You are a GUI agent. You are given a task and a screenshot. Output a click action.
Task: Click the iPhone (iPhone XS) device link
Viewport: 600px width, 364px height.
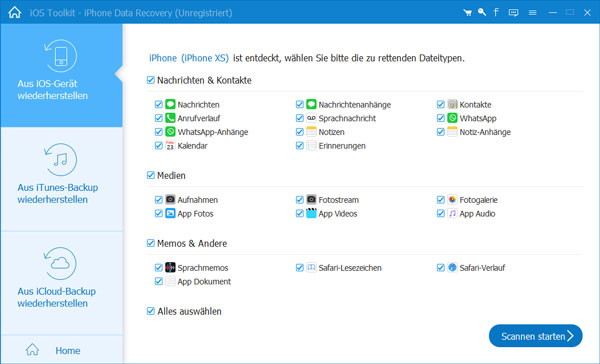(189, 58)
